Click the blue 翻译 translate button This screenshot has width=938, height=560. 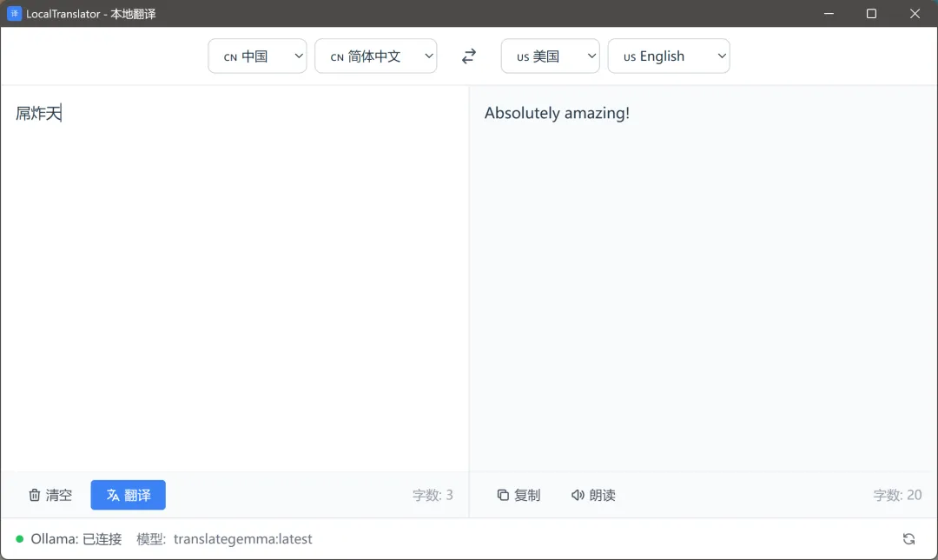(128, 496)
